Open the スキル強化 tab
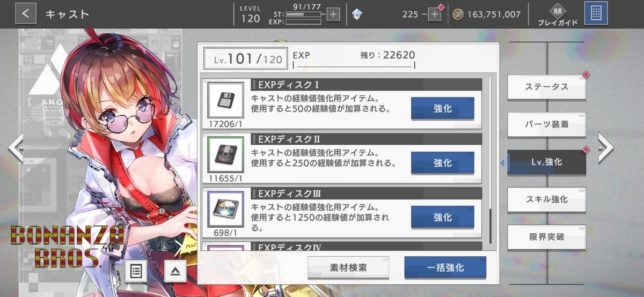Viewport: 644px width, 297px height. (546, 199)
